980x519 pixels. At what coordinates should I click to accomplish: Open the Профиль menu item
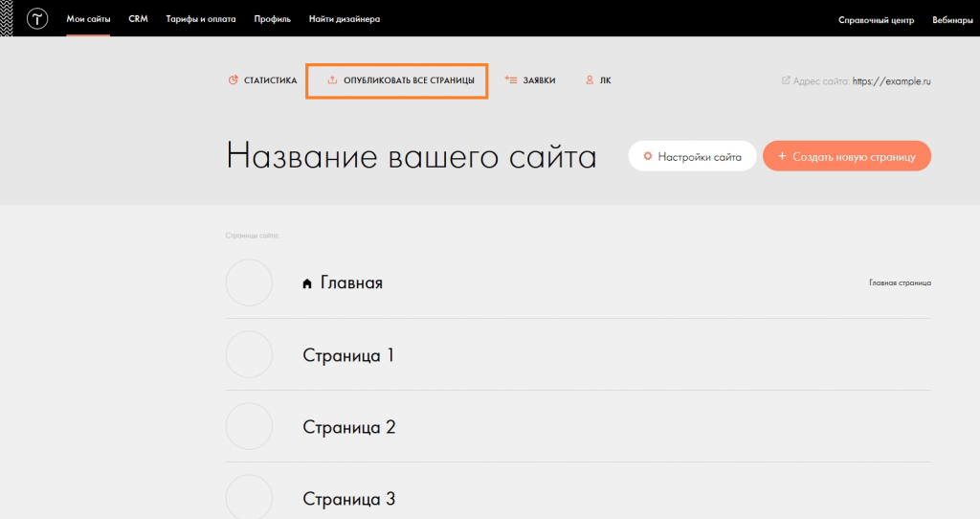pos(272,19)
